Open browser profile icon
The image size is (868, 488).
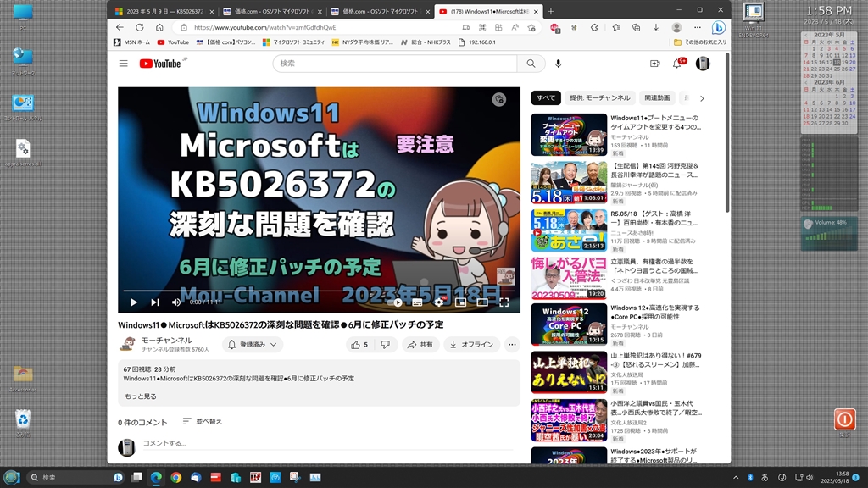[x=676, y=27]
